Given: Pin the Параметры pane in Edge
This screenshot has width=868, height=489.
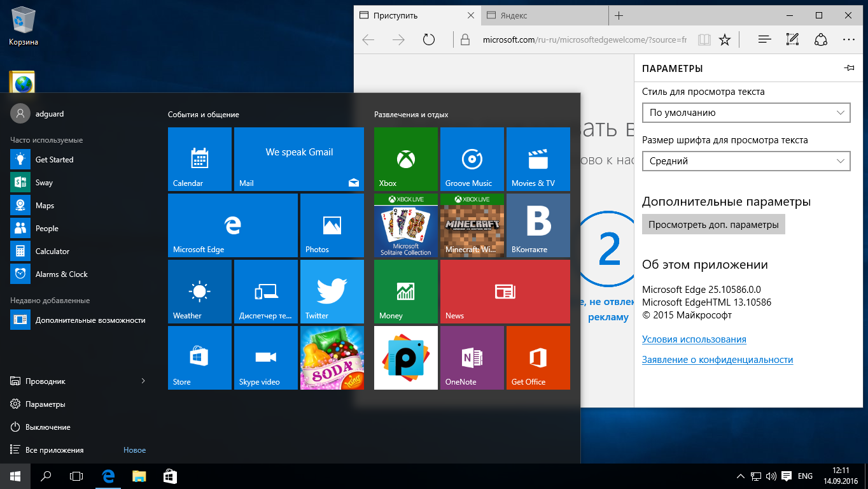Looking at the screenshot, I should [849, 68].
